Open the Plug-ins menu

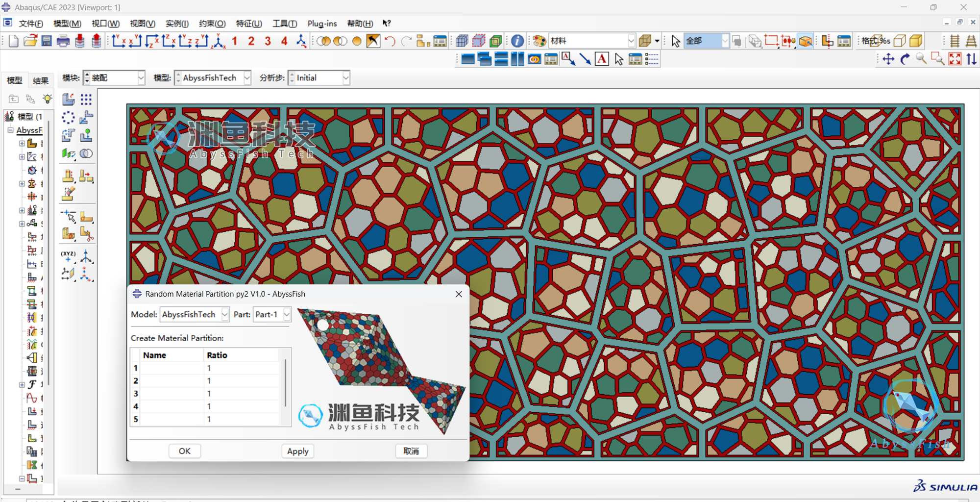pyautogui.click(x=322, y=24)
